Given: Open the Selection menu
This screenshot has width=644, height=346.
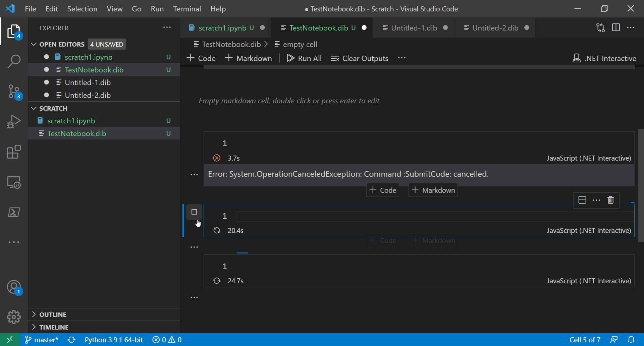Looking at the screenshot, I should click(x=82, y=9).
